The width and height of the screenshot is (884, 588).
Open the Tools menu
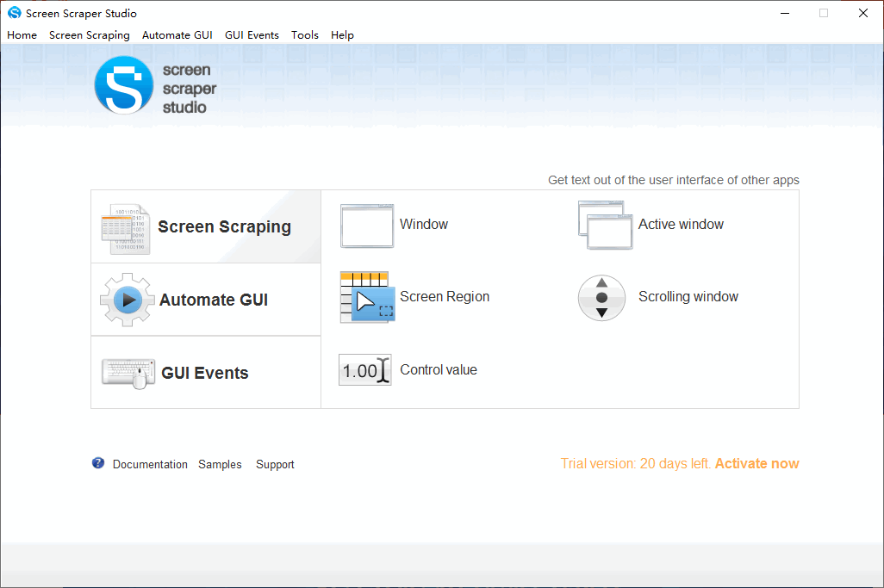pos(305,35)
